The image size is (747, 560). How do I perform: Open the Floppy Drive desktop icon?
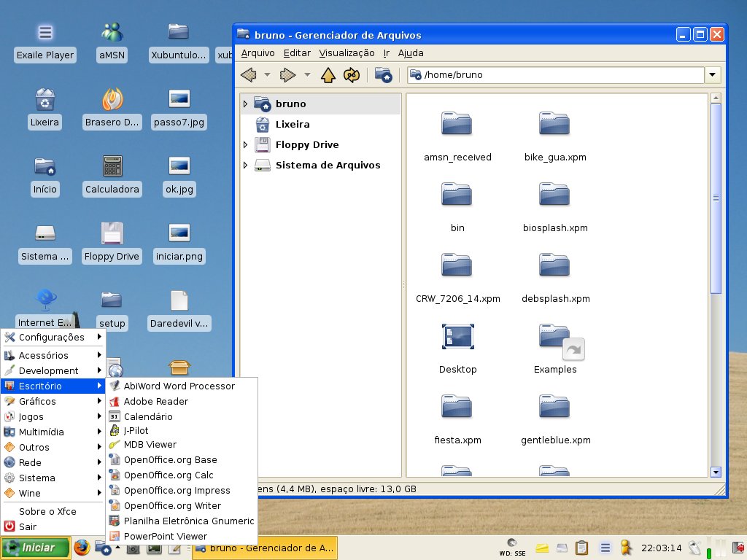point(112,243)
